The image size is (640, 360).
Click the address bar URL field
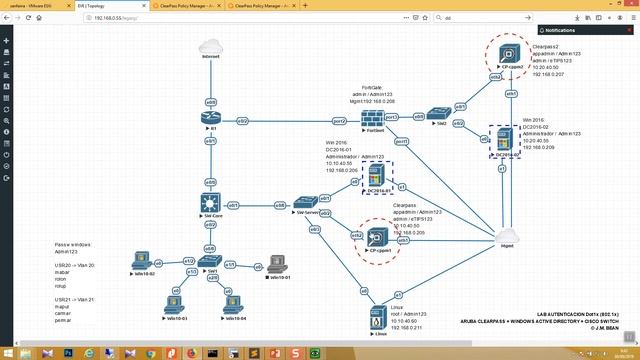[x=245, y=18]
